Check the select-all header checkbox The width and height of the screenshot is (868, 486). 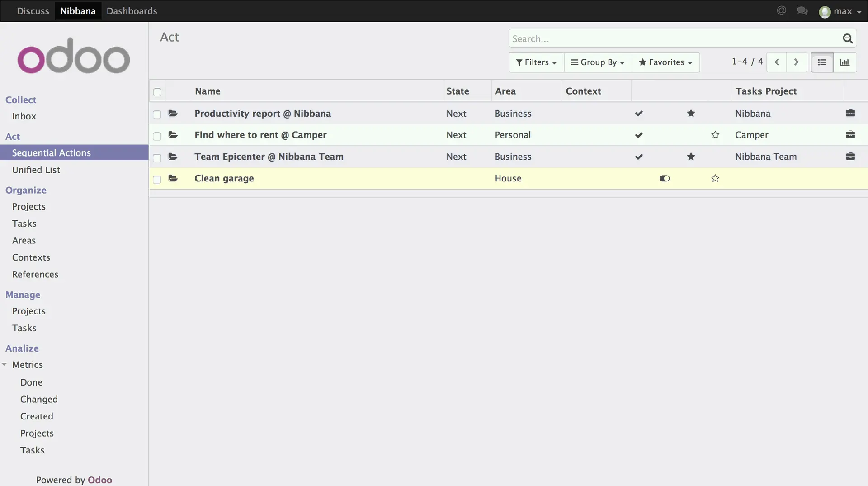[x=157, y=92]
